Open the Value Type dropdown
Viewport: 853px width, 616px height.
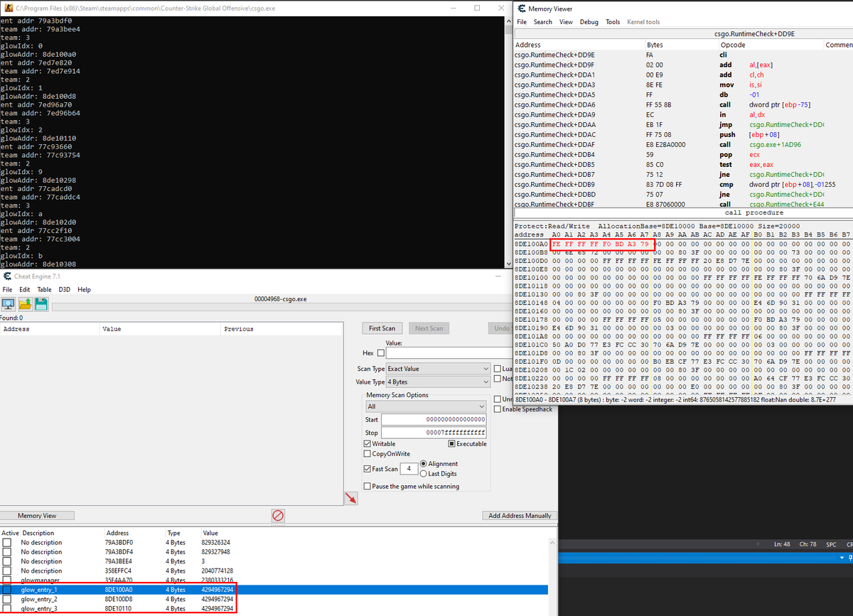point(438,382)
